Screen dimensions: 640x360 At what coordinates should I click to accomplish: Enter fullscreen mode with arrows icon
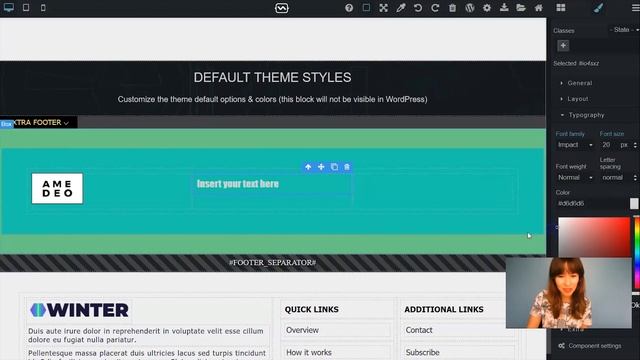[x=383, y=8]
